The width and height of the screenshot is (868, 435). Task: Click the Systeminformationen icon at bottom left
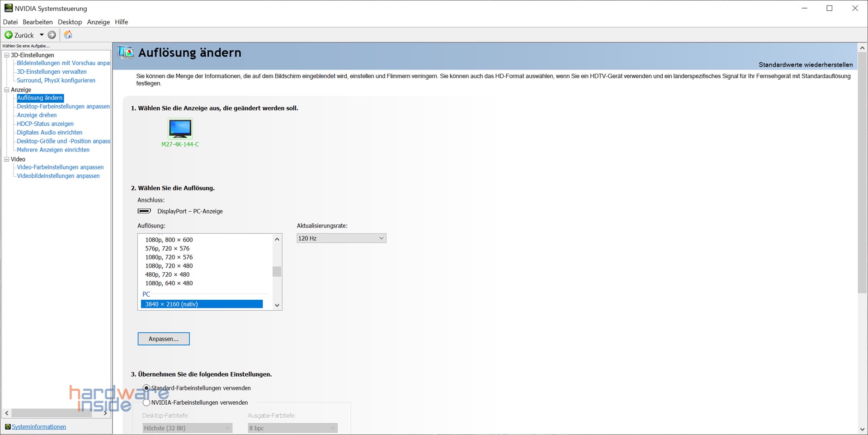[8, 427]
